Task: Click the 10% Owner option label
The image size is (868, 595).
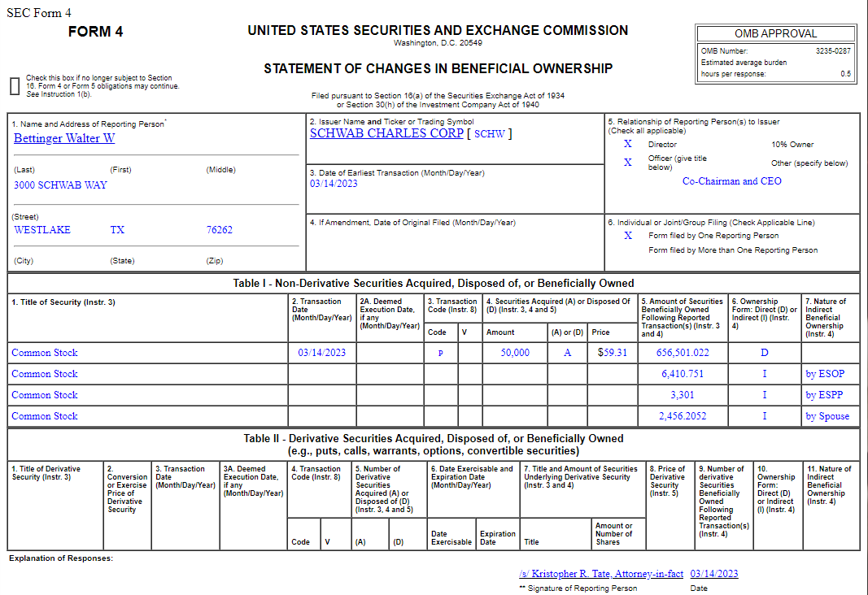Action: [x=792, y=145]
